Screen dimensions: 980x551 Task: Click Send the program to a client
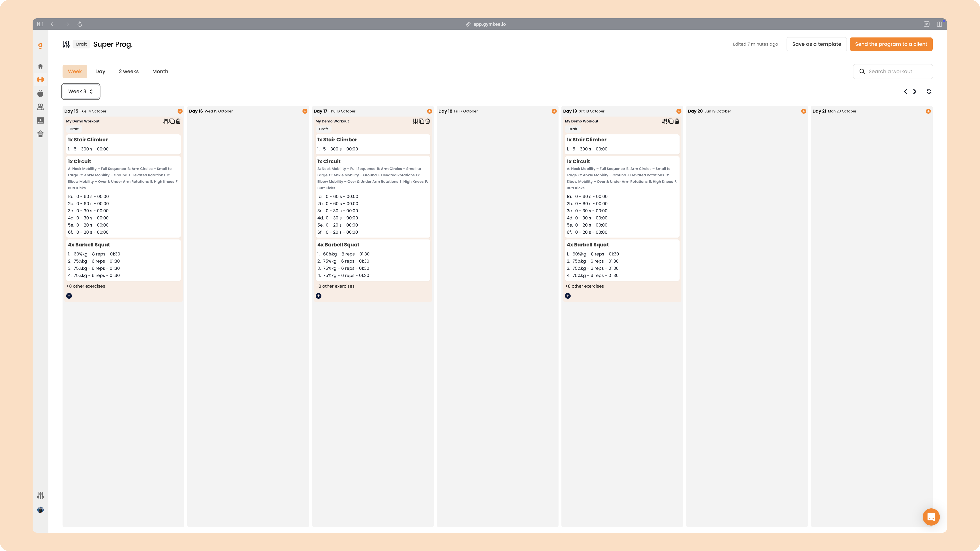(x=891, y=44)
